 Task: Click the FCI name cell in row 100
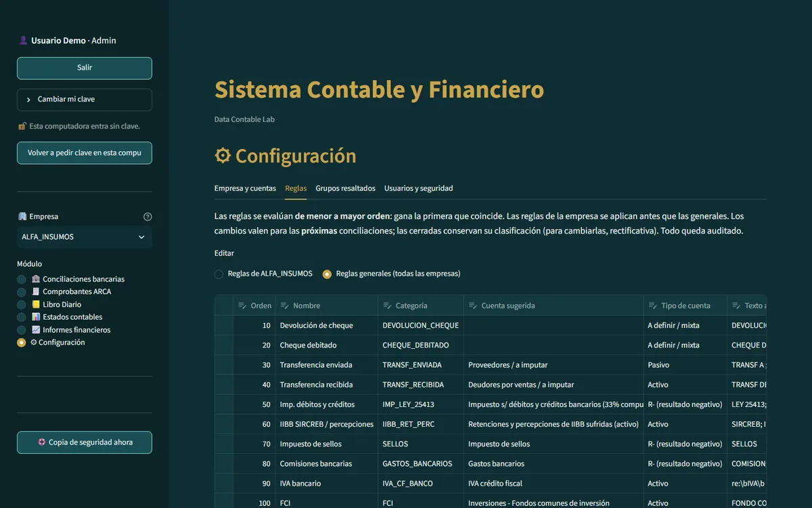coord(327,502)
